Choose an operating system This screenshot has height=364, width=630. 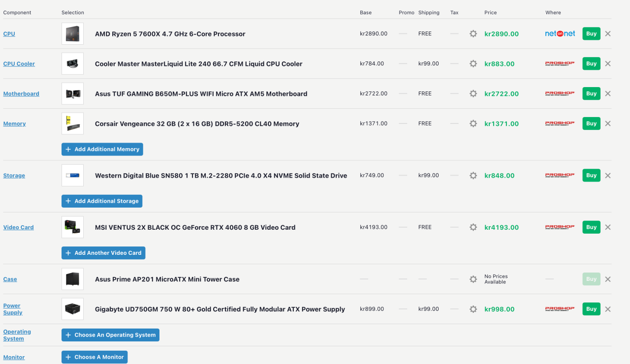point(110,335)
